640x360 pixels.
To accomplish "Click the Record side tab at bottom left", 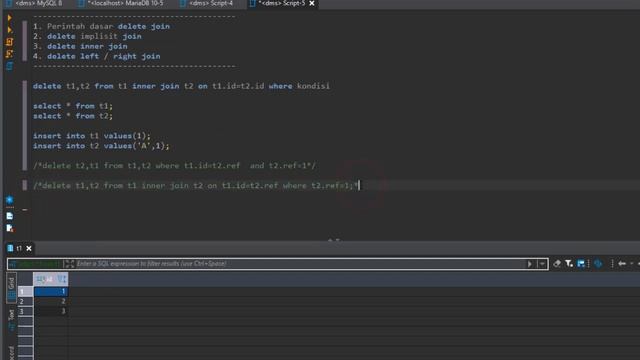I will click(x=11, y=353).
